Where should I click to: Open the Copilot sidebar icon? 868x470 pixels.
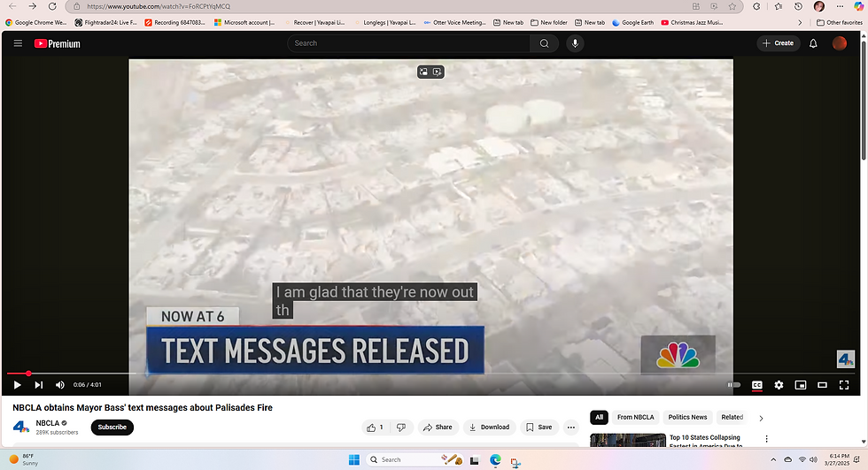click(858, 6)
